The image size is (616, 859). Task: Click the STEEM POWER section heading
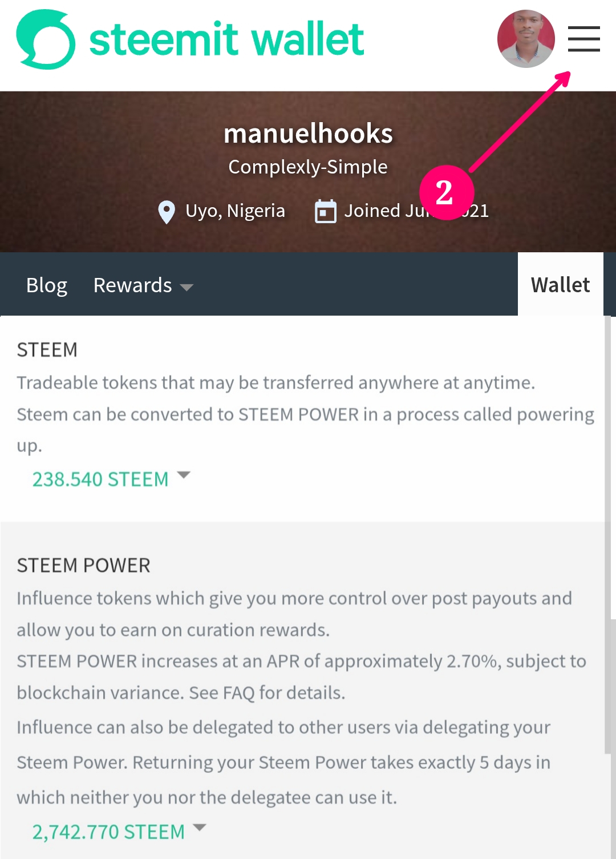coord(83,566)
